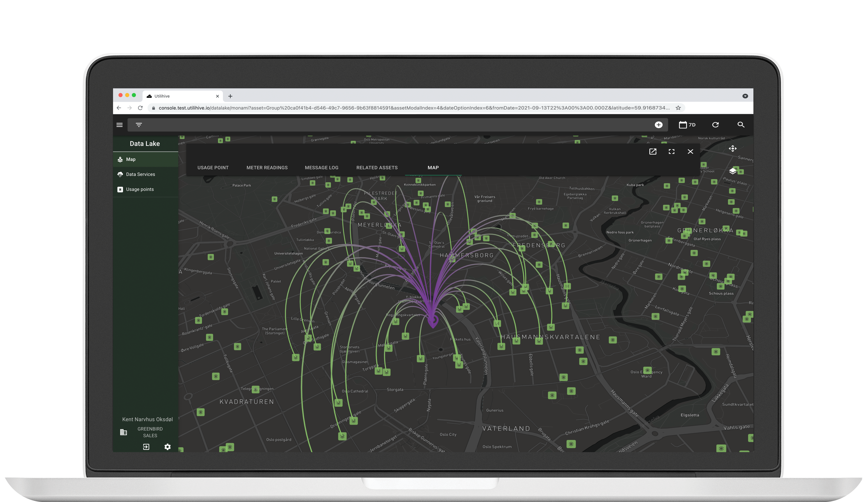Viewport: 868px width, 502px height.
Task: Open the browser tab dropdown arrow
Action: [745, 96]
